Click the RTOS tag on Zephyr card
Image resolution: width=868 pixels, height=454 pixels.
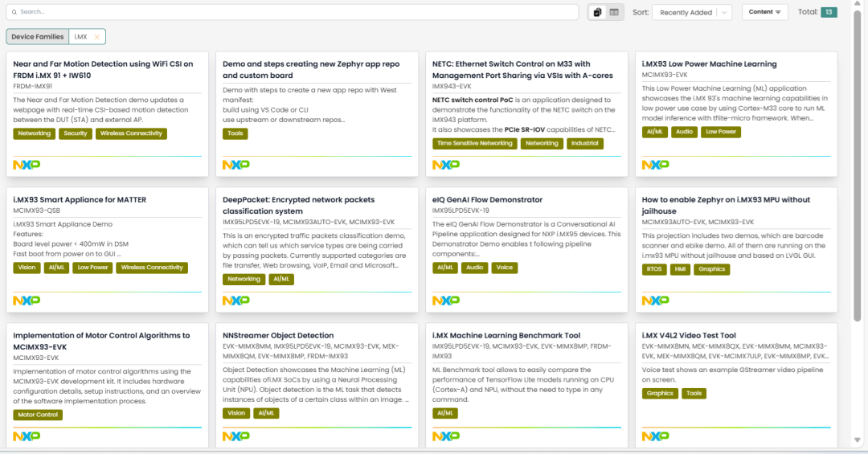pos(653,270)
